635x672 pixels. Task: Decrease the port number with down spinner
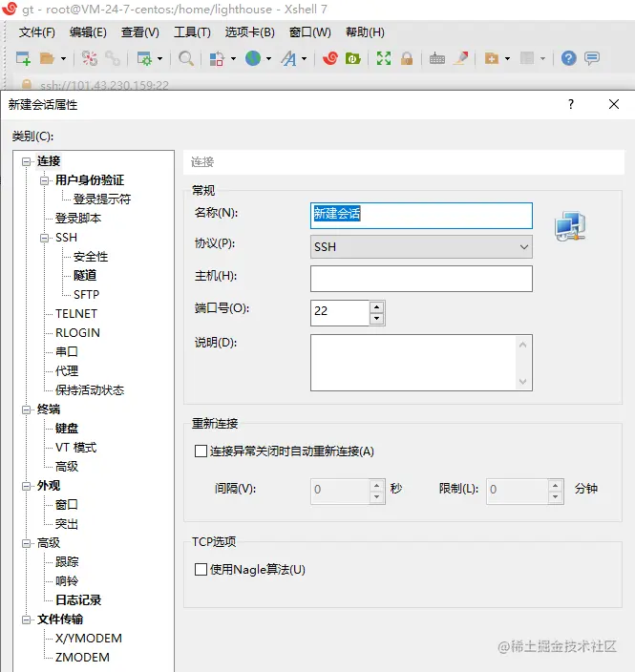click(x=376, y=319)
